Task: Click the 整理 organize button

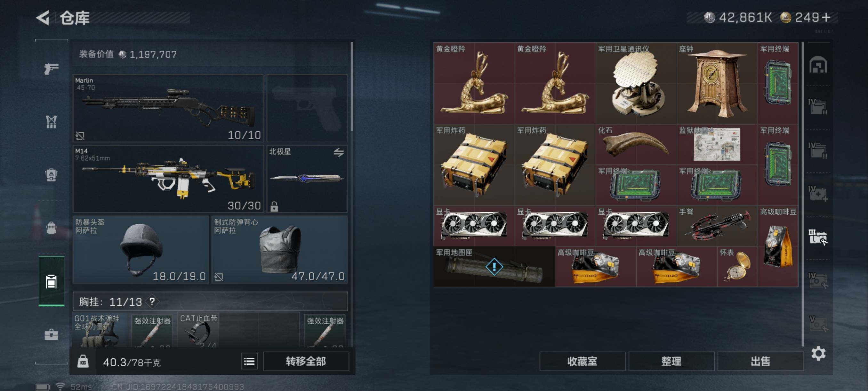Action: pyautogui.click(x=671, y=361)
